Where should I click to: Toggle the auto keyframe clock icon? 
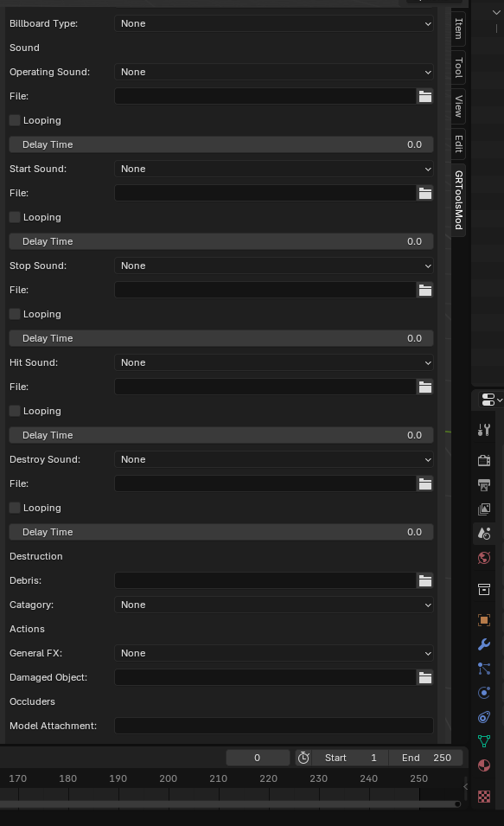tap(303, 757)
